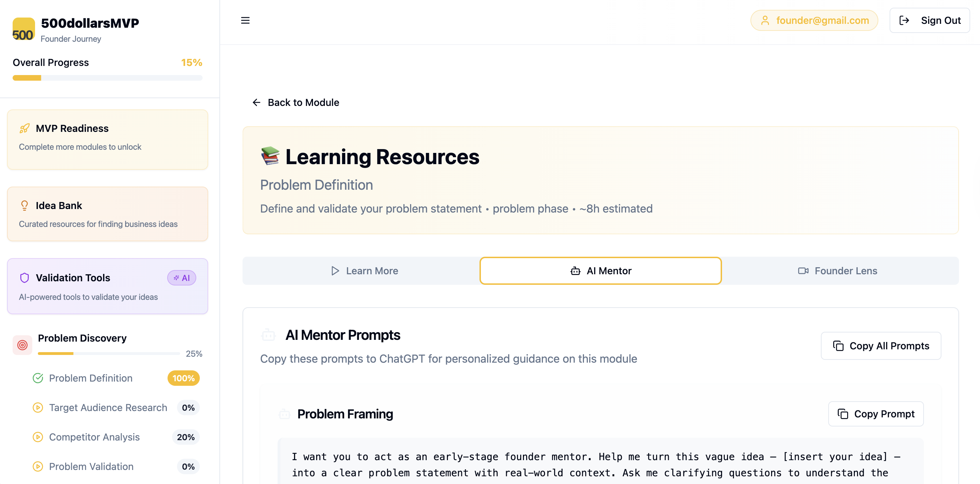Image resolution: width=980 pixels, height=484 pixels.
Task: Click the 500 logo icon
Action: [23, 29]
